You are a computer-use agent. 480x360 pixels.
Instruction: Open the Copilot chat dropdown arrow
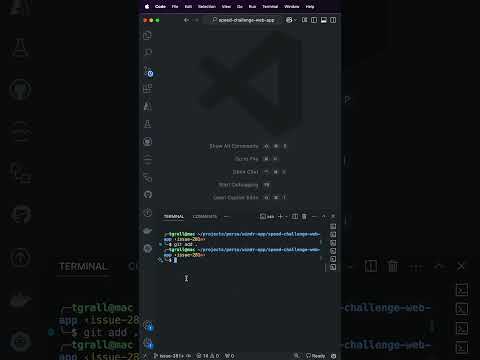[295, 20]
